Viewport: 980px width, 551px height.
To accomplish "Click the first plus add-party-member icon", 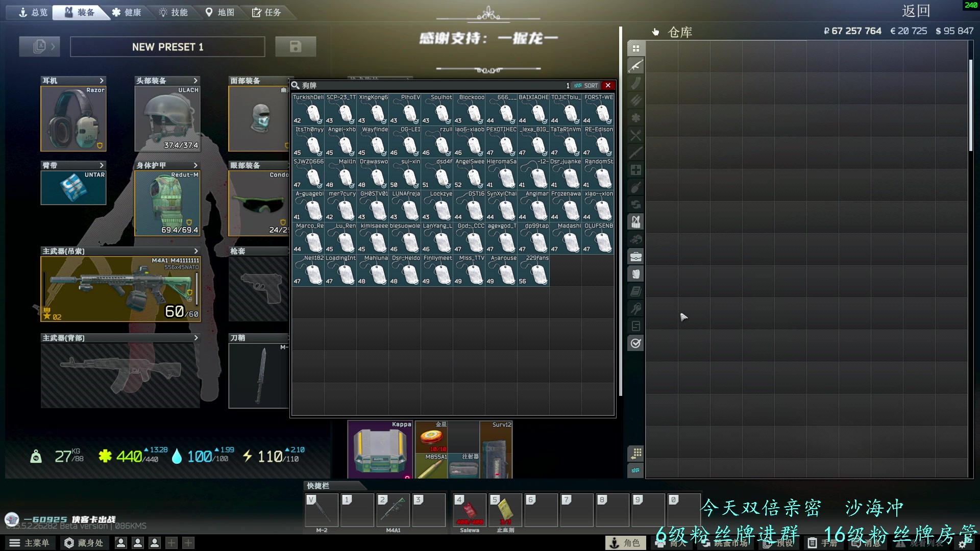I will (171, 543).
